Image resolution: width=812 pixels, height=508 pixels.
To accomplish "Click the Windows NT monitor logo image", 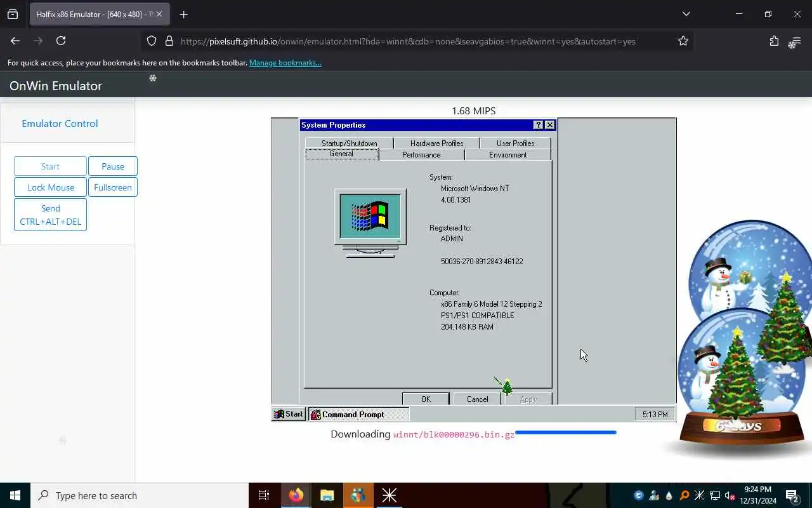I will tap(370, 222).
